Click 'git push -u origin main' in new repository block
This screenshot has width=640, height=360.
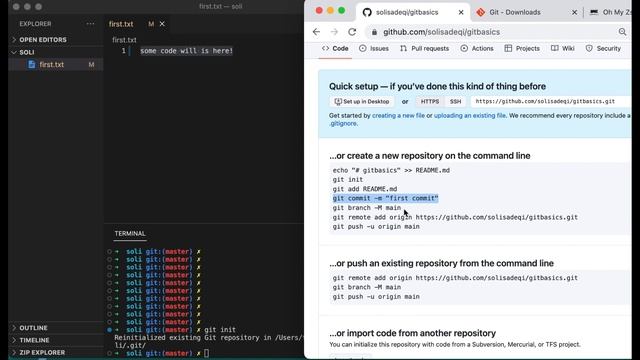pos(376,227)
